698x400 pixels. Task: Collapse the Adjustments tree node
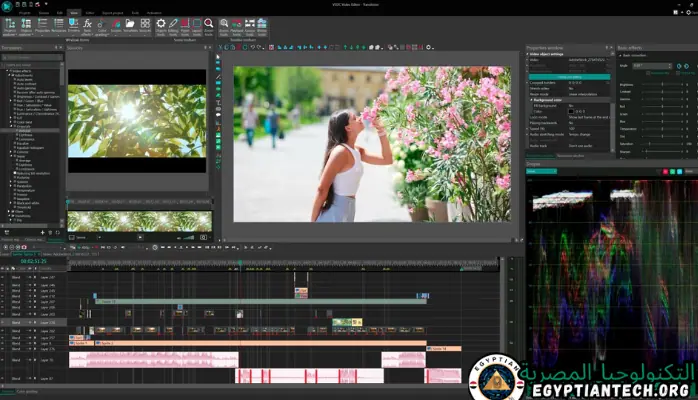pyautogui.click(x=10, y=75)
